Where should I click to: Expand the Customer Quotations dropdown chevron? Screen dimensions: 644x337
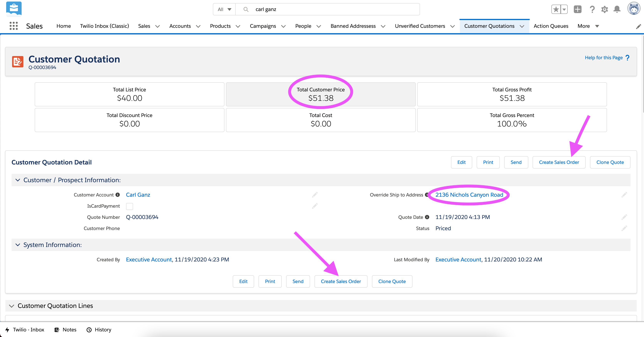(522, 26)
